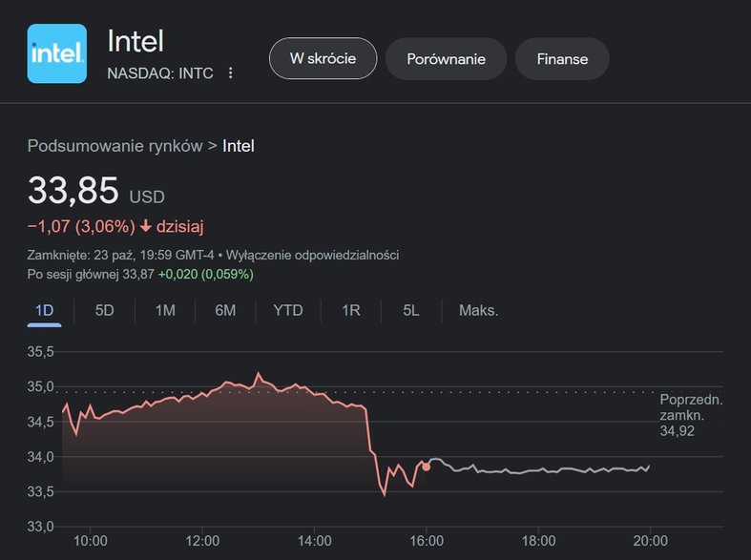Click the after-hours grey line near 18:00
Viewport: 751px width, 560px height.
click(538, 470)
